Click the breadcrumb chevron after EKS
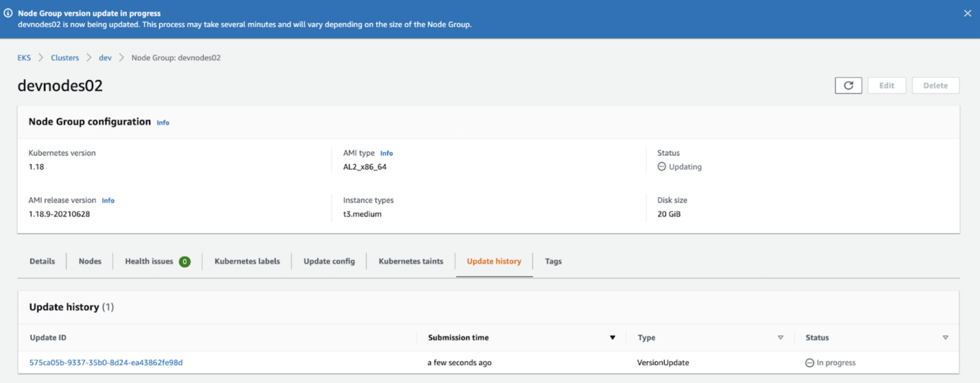The width and height of the screenshot is (980, 383). (41, 57)
